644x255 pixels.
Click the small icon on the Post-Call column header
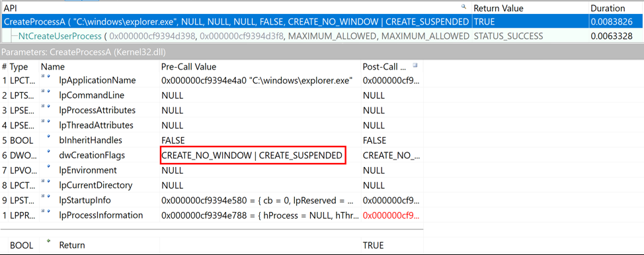coord(415,66)
